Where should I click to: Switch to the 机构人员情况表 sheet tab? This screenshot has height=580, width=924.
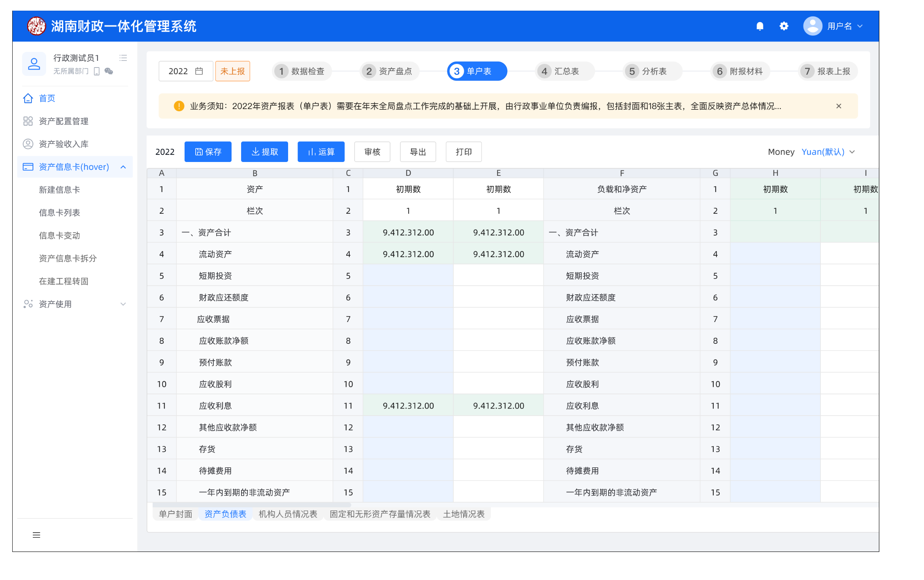click(288, 514)
